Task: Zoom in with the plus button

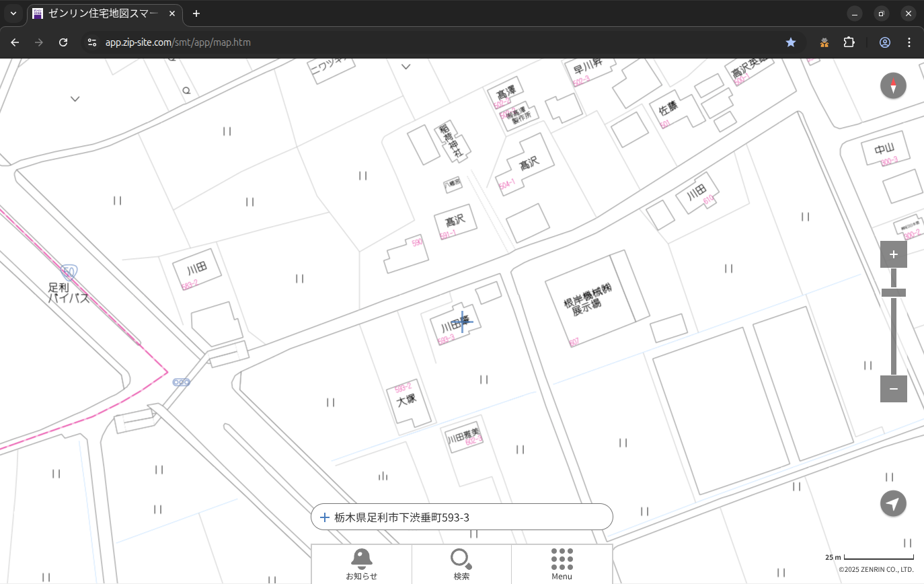Action: (893, 254)
